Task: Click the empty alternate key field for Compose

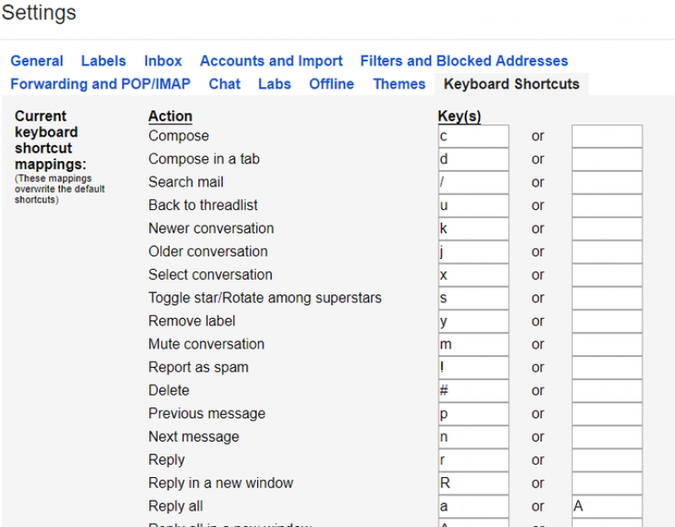Action: pyautogui.click(x=607, y=136)
